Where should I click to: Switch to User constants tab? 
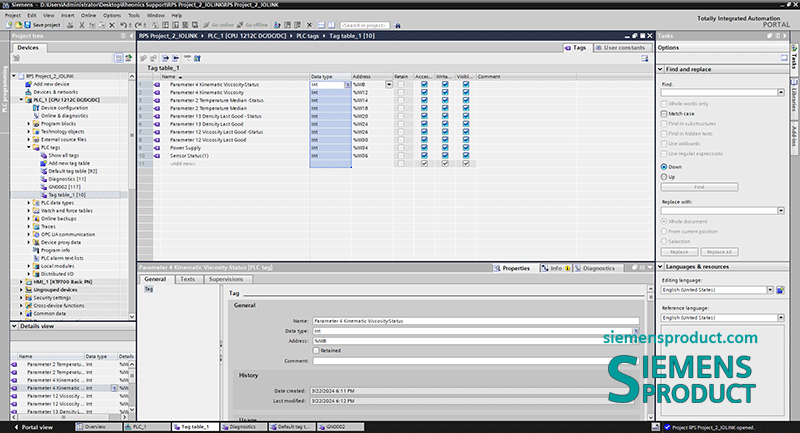(x=620, y=47)
